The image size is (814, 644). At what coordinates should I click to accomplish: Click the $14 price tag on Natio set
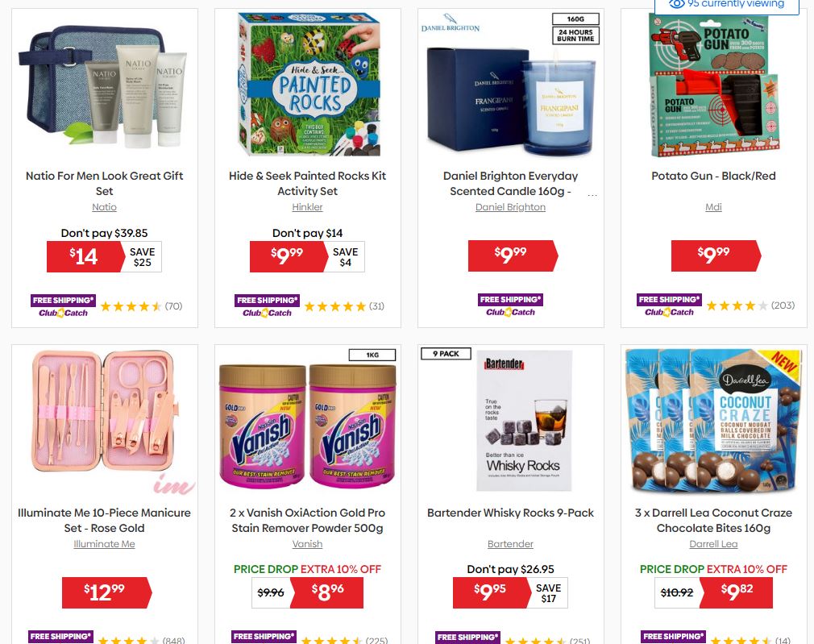pyautogui.click(x=84, y=256)
